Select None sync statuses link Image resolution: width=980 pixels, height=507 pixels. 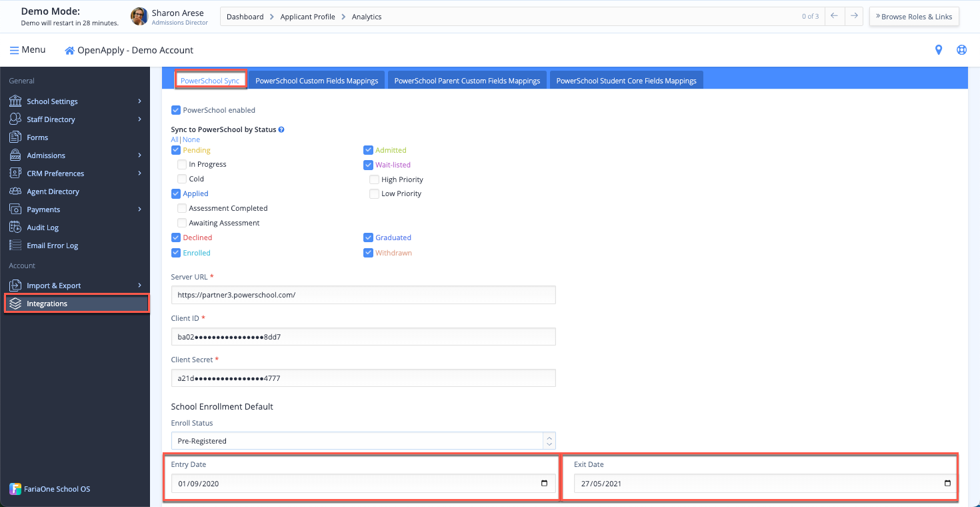coord(191,140)
